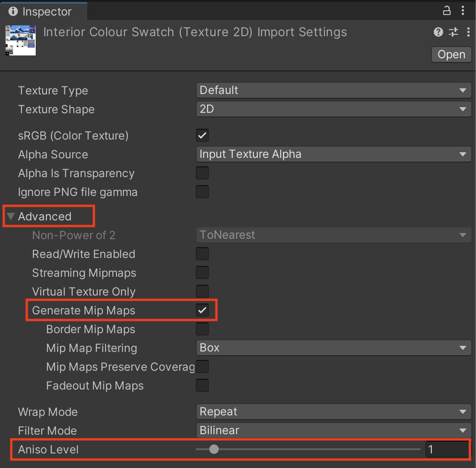This screenshot has height=468, width=476.
Task: Expand the Mip Map Filtering dropdown
Action: (x=333, y=348)
